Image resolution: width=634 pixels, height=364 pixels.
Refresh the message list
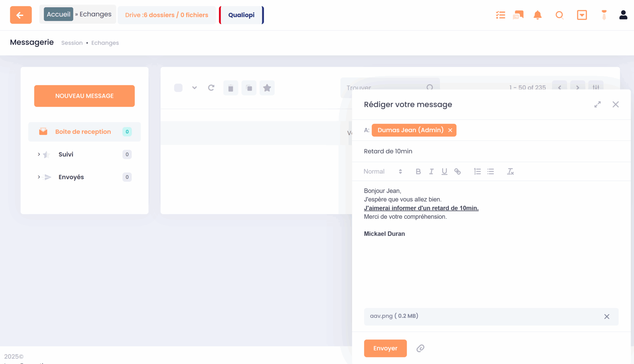pyautogui.click(x=211, y=88)
